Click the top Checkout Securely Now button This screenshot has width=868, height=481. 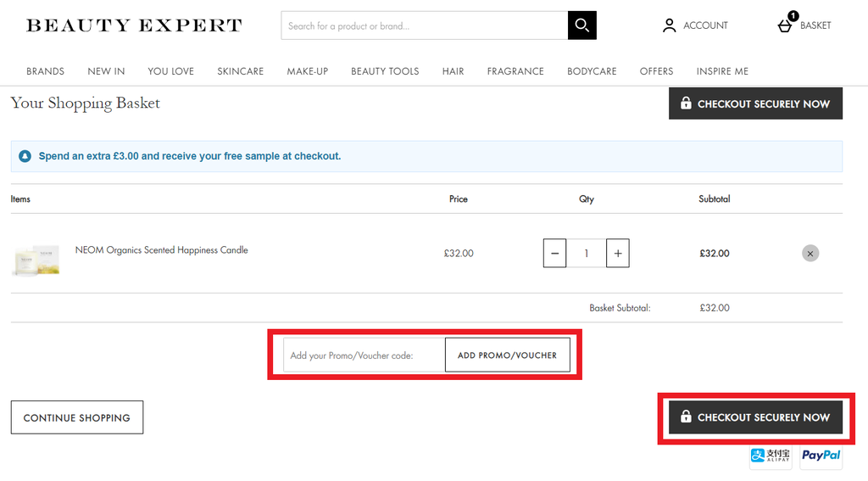(755, 103)
